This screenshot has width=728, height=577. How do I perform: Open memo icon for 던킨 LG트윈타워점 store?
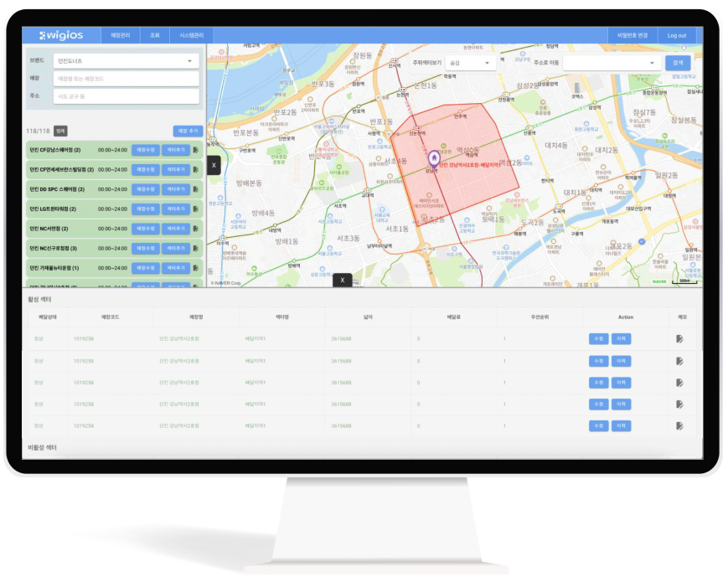(x=196, y=209)
